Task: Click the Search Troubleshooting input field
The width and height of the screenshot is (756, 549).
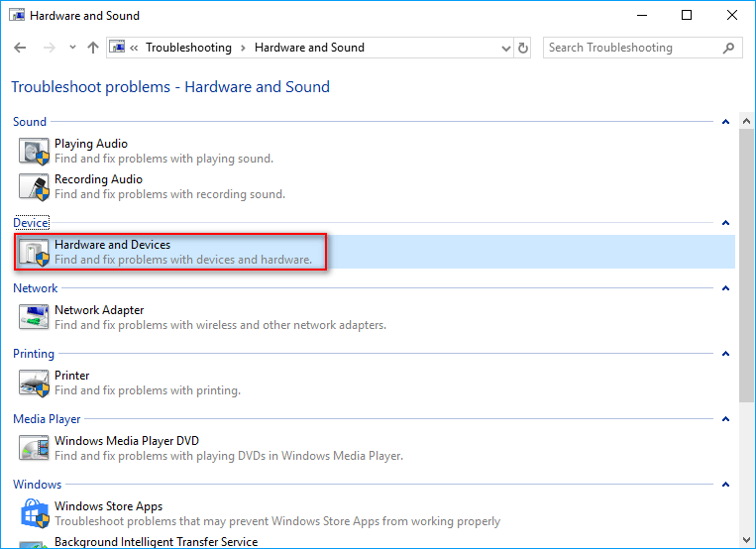Action: [x=643, y=48]
